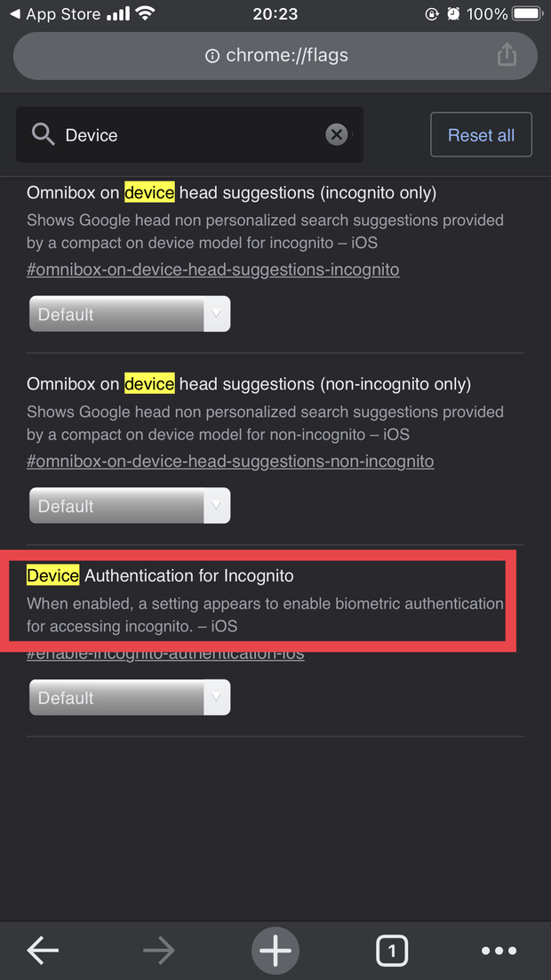
Task: Follow the #enable-incognito-authentication-ios link
Action: pyautogui.click(x=165, y=655)
